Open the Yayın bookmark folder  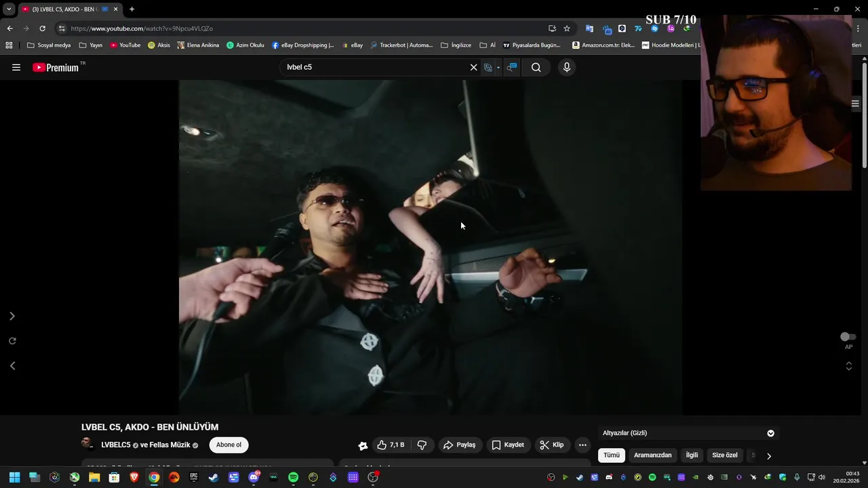click(x=91, y=45)
